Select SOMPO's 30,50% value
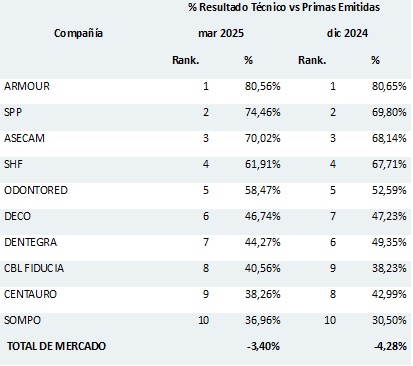This screenshot has height=366, width=413. coord(389,320)
